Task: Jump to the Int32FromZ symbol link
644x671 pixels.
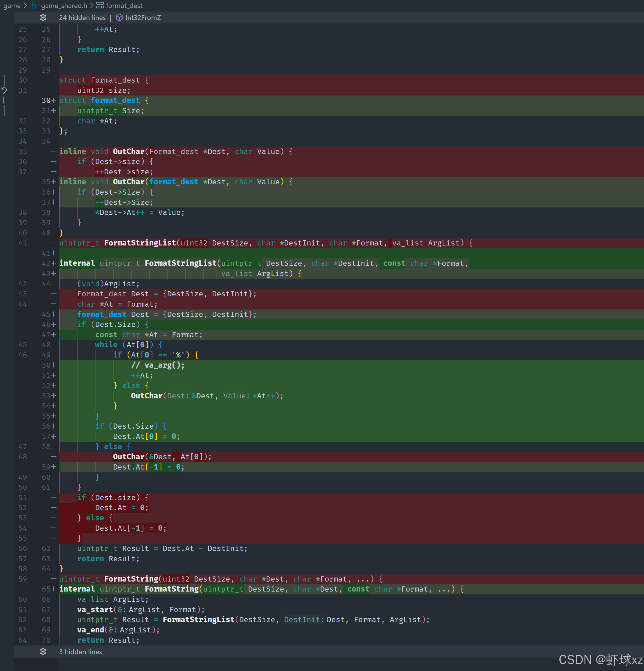Action: [x=143, y=18]
